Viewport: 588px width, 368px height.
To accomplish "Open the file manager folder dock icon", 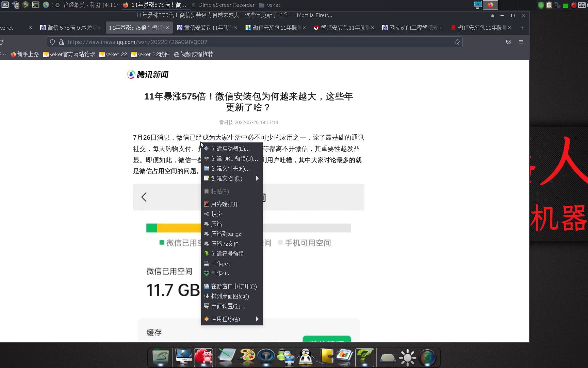I will [160, 357].
